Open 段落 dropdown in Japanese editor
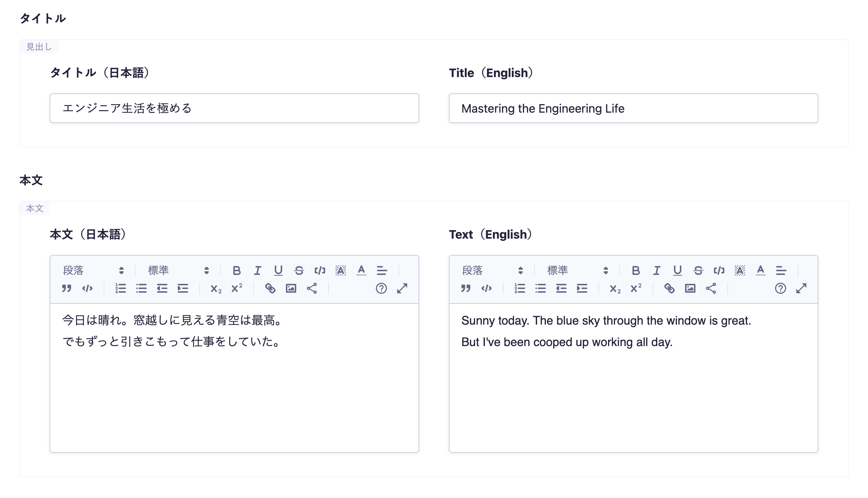Screen dimensions: 868x498 (x=93, y=270)
